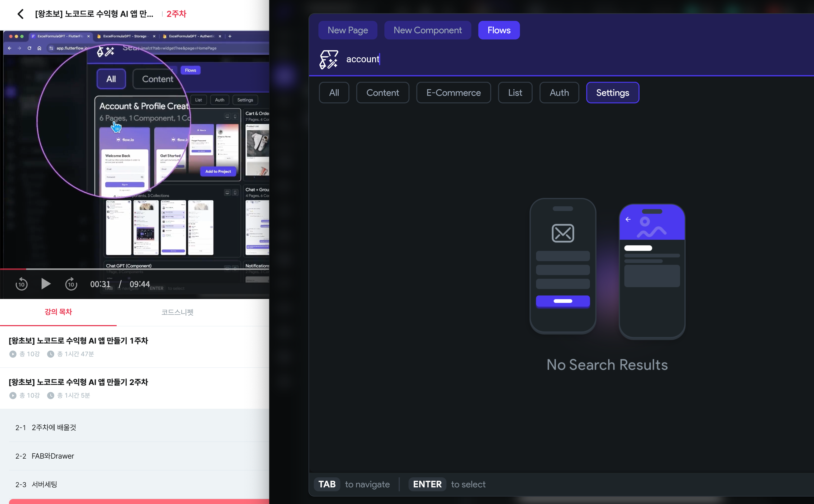Filter flows by Auth category
This screenshot has width=814, height=504.
tap(559, 93)
